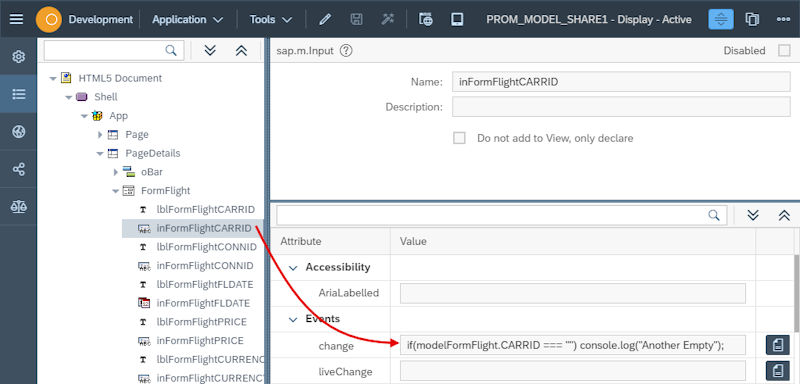This screenshot has width=800, height=384.
Task: Open the Tools menu
Action: [x=271, y=19]
